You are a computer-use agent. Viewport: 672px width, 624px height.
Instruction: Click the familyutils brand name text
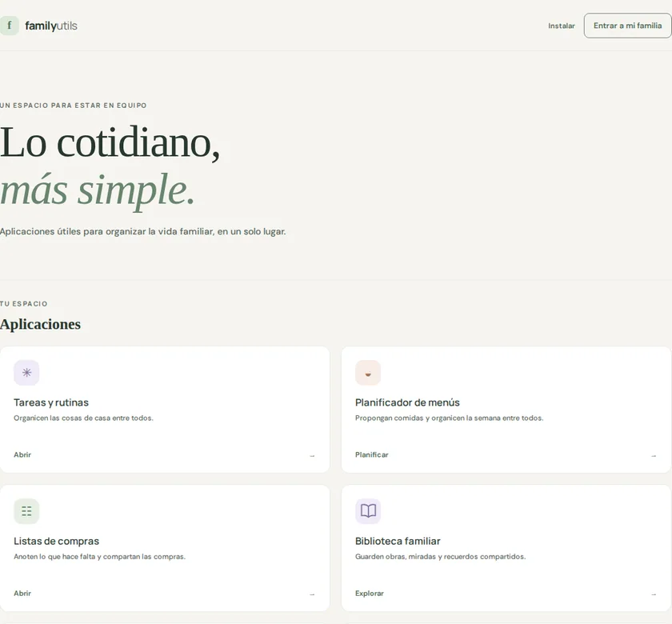click(x=51, y=26)
